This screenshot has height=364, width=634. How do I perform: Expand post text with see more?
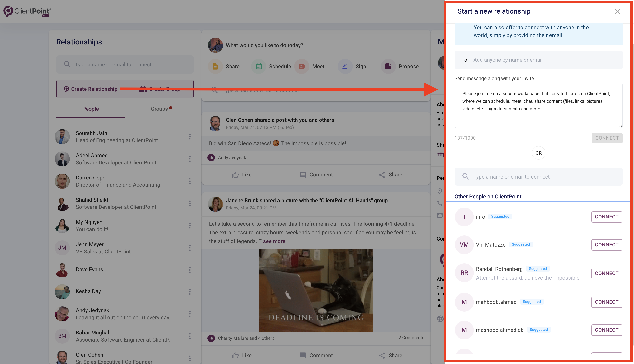274,241
